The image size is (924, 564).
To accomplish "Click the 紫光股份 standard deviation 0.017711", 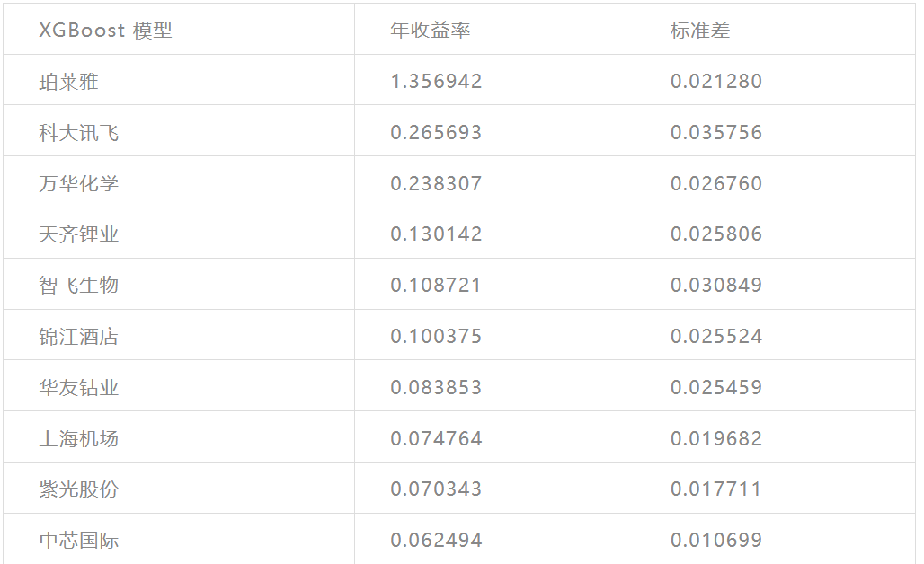I will (716, 489).
